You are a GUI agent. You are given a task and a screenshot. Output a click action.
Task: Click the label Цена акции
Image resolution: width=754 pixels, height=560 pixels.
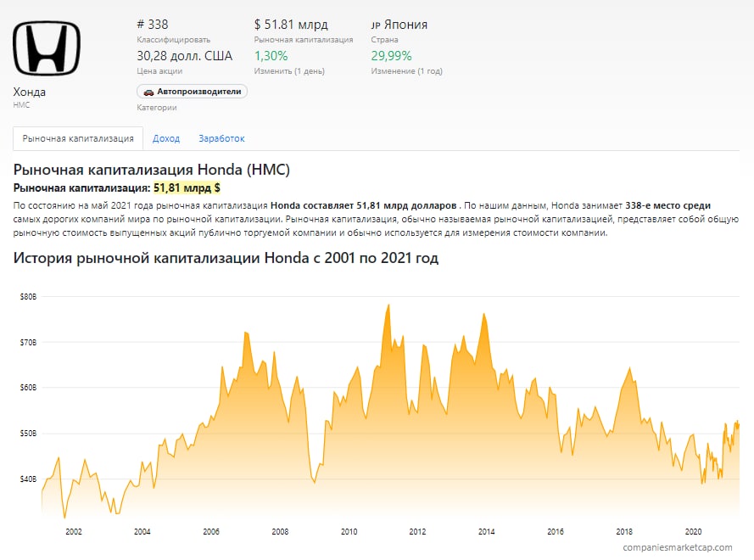[159, 71]
